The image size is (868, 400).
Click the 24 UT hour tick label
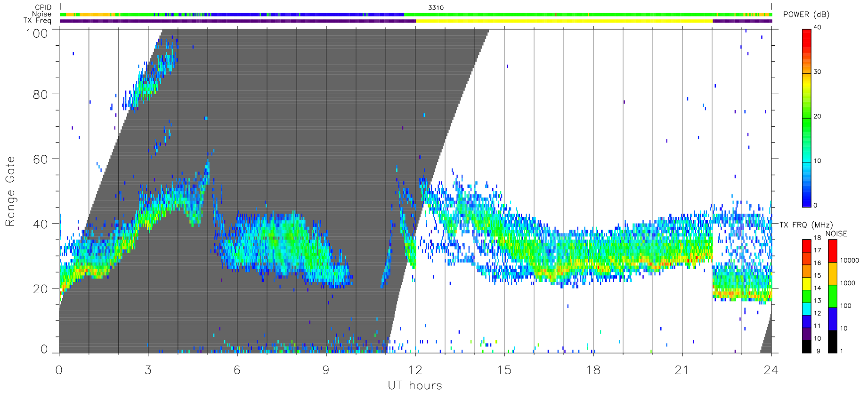click(x=771, y=370)
